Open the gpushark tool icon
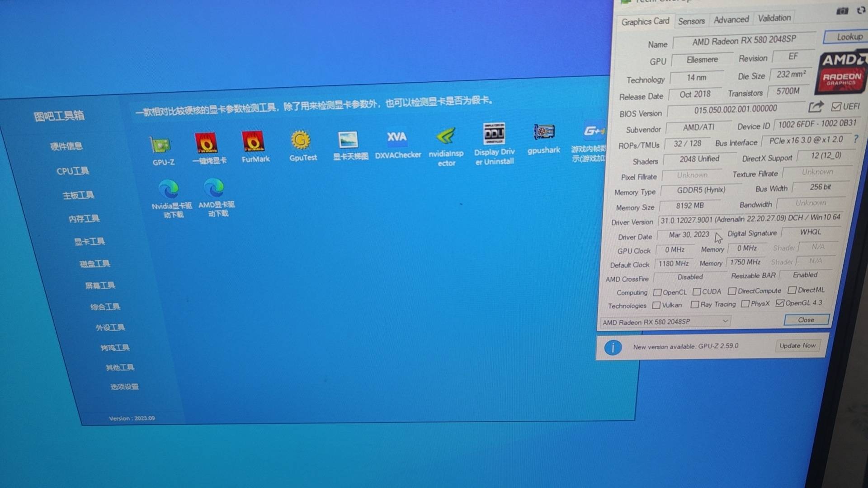This screenshot has width=868, height=488. 543,132
